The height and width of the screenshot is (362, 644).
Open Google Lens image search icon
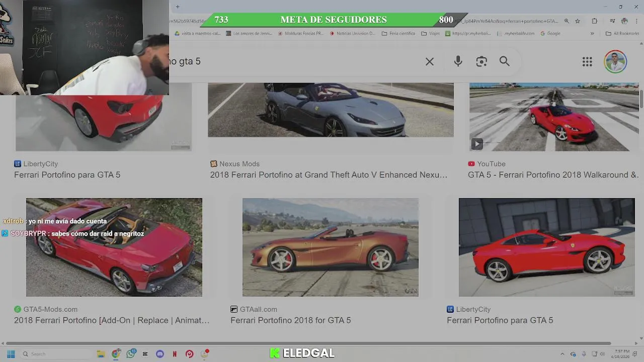(x=481, y=61)
